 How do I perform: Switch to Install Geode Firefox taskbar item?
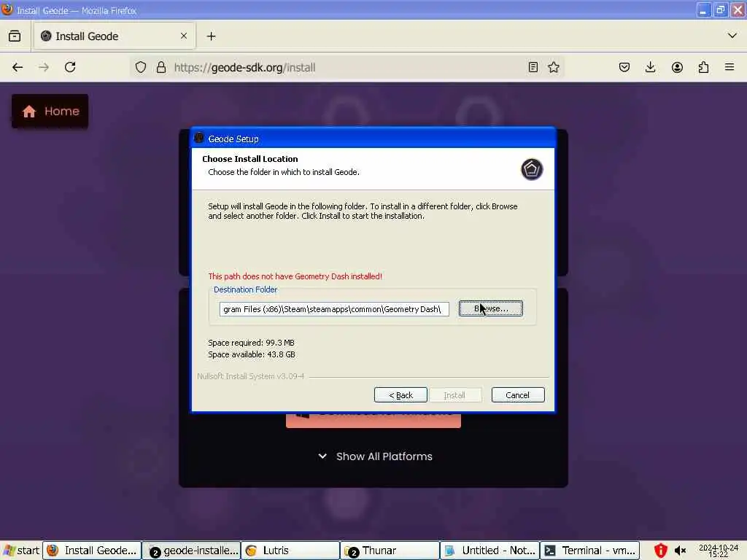(x=92, y=551)
